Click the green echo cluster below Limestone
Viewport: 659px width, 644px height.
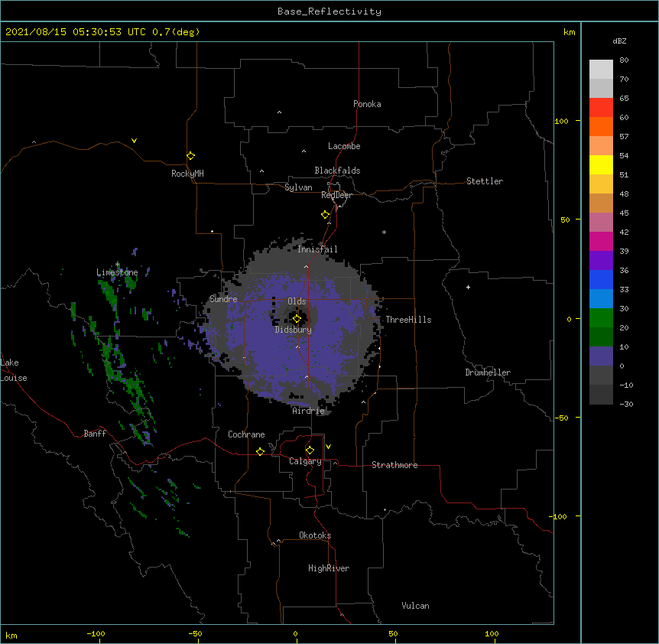[109, 291]
